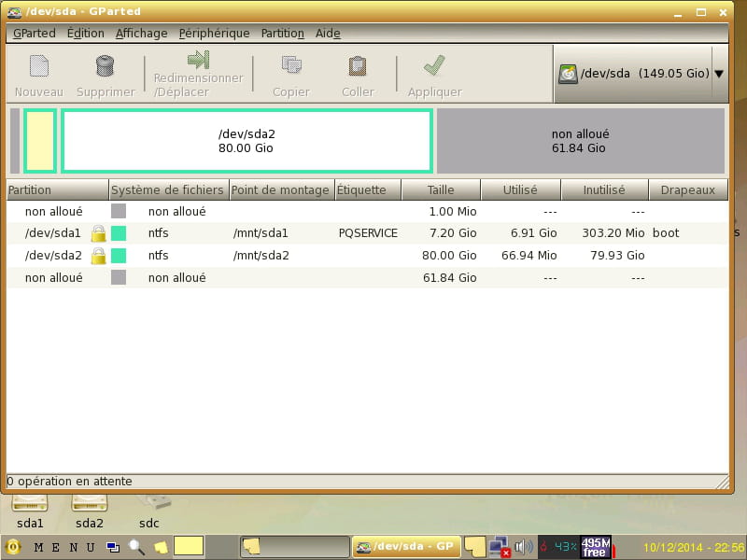Click the empty sticky-note taskbar window button
Screen dimensions: 747x560
pyautogui.click(x=295, y=547)
